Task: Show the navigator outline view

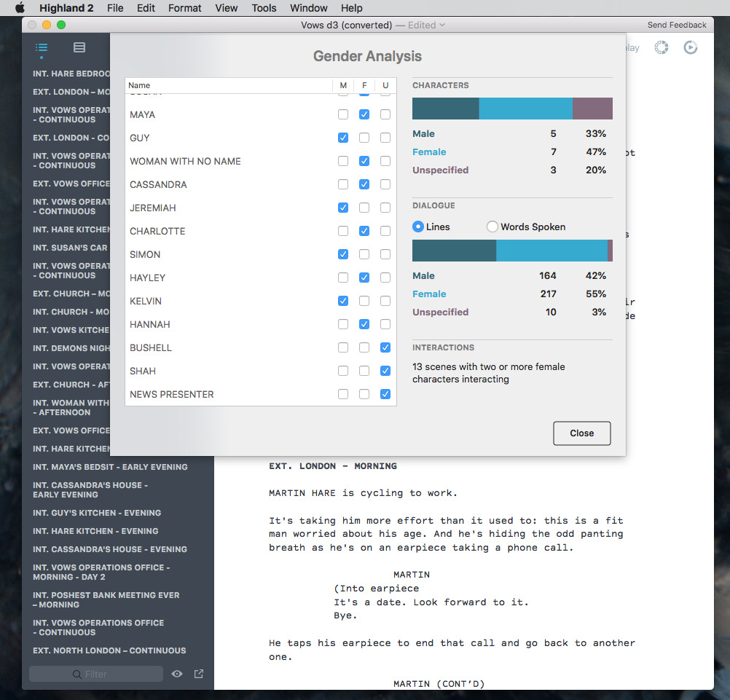Action: coord(42,47)
